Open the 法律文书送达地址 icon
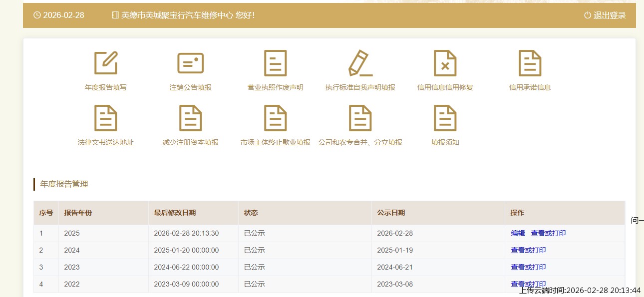 pyautogui.click(x=105, y=118)
